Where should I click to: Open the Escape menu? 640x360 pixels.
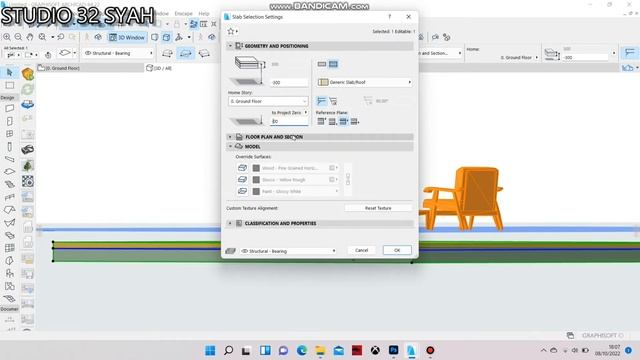(x=183, y=13)
